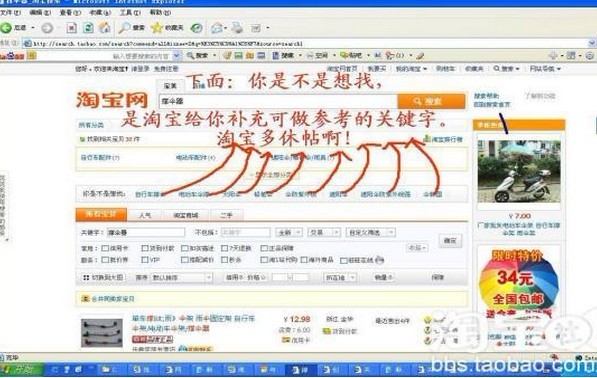Open the 帮助 menu
The height and width of the screenshot is (378, 597).
(x=160, y=13)
